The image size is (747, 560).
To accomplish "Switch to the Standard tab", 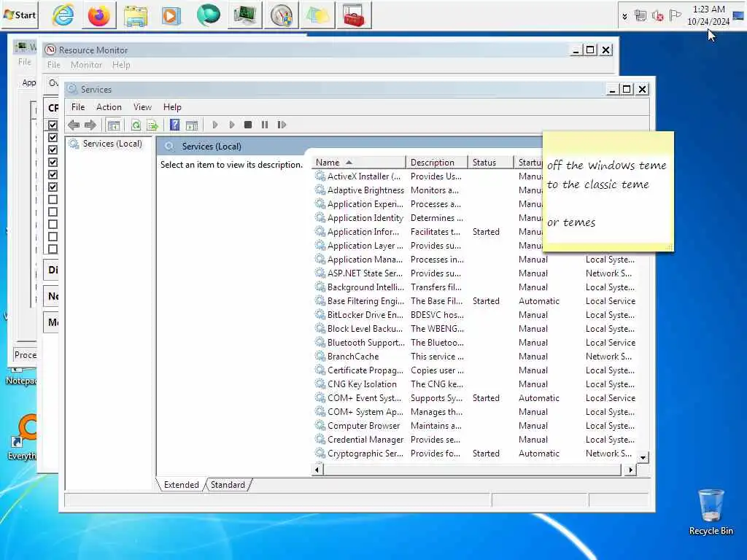I will [228, 485].
